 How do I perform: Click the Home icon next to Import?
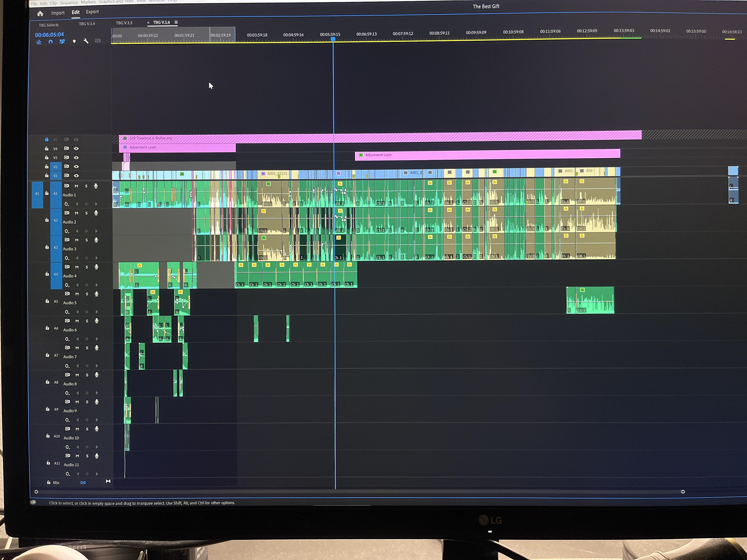[x=40, y=13]
